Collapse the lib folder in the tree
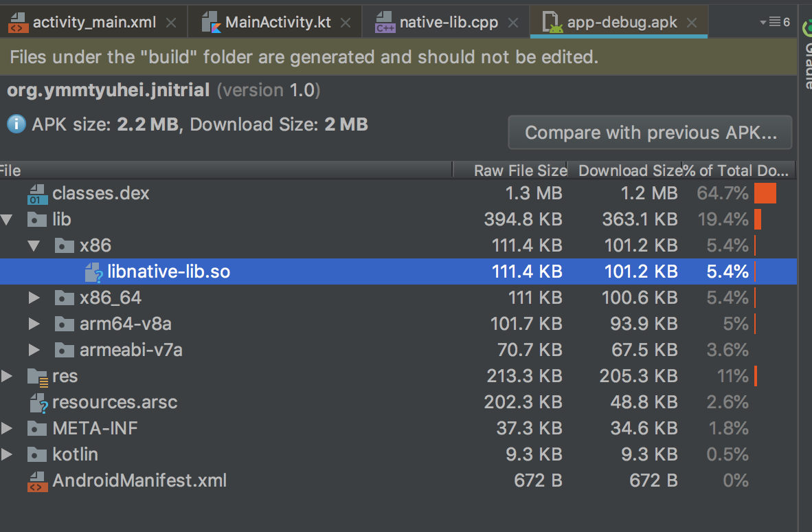 pyautogui.click(x=8, y=219)
